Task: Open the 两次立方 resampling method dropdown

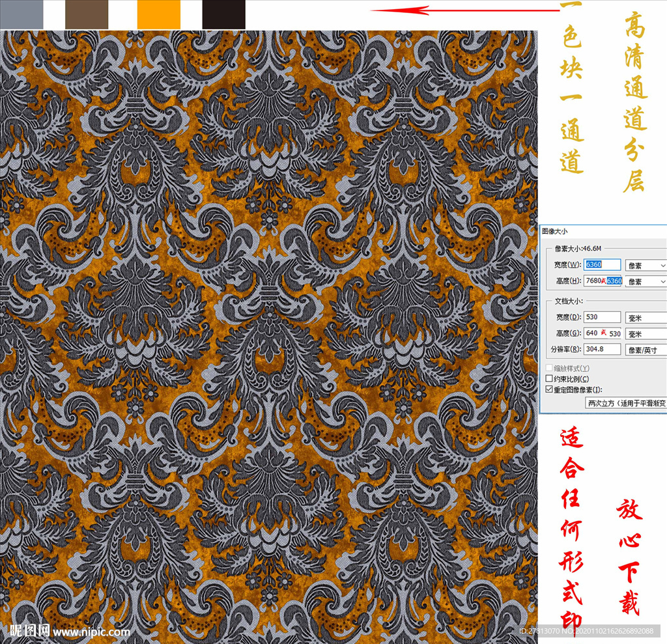Action: tap(626, 403)
